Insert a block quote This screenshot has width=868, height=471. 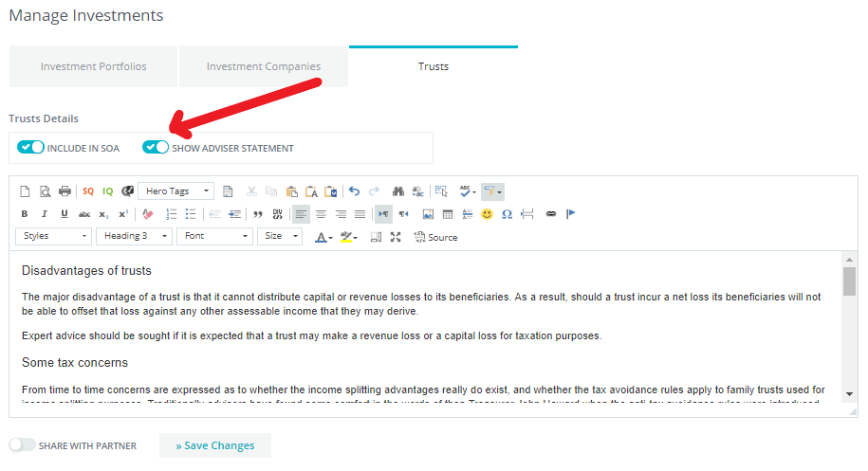click(258, 214)
